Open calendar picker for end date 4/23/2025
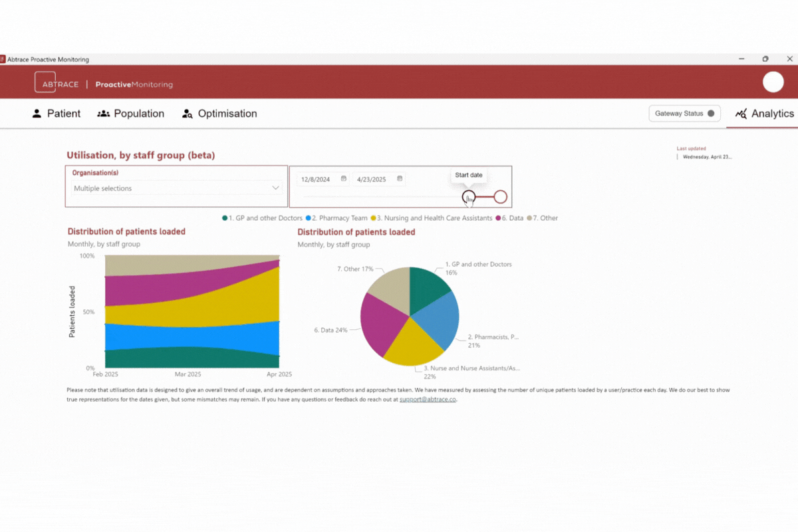This screenshot has height=532, width=798. pos(400,179)
